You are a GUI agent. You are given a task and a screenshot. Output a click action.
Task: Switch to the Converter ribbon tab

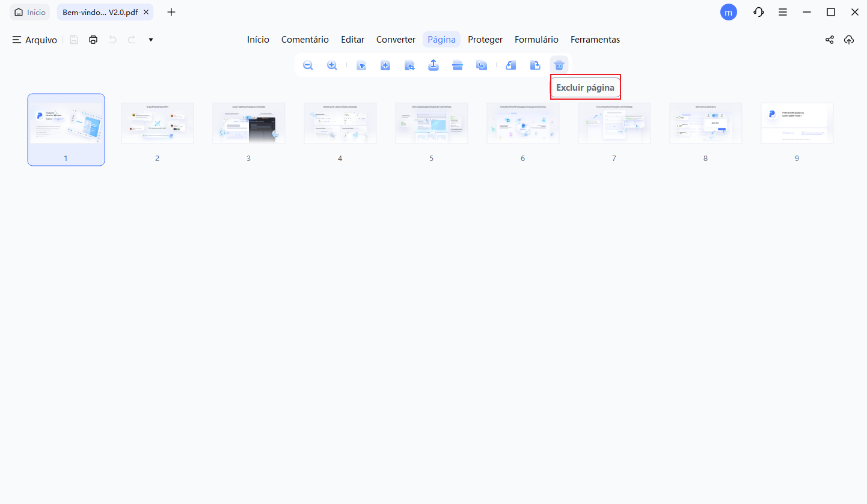pos(396,39)
